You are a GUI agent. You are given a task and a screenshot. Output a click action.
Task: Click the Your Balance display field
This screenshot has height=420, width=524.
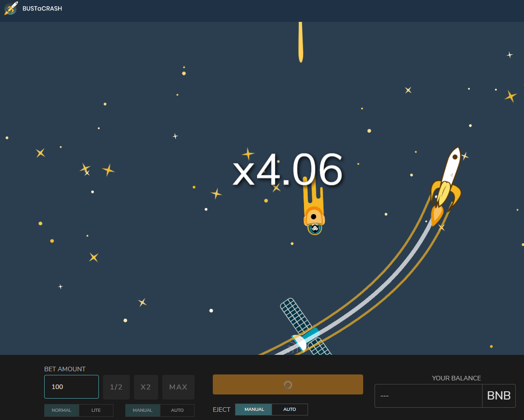click(428, 396)
